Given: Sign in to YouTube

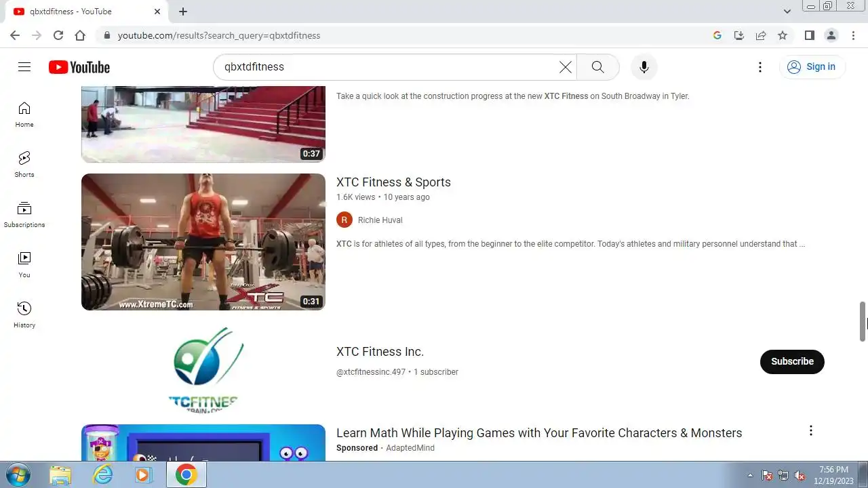Looking at the screenshot, I should (812, 66).
